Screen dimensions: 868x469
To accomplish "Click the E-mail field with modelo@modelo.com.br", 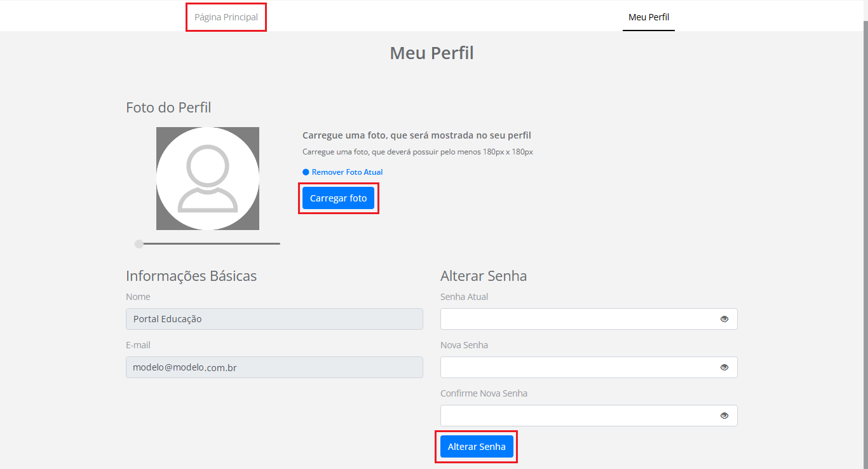I will pyautogui.click(x=274, y=367).
